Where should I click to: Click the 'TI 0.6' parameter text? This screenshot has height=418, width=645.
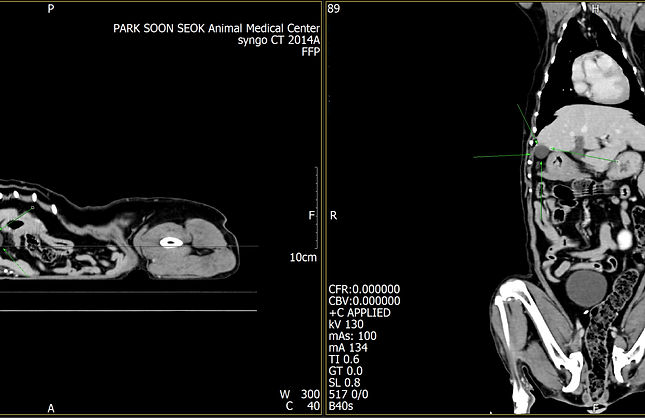click(343, 359)
